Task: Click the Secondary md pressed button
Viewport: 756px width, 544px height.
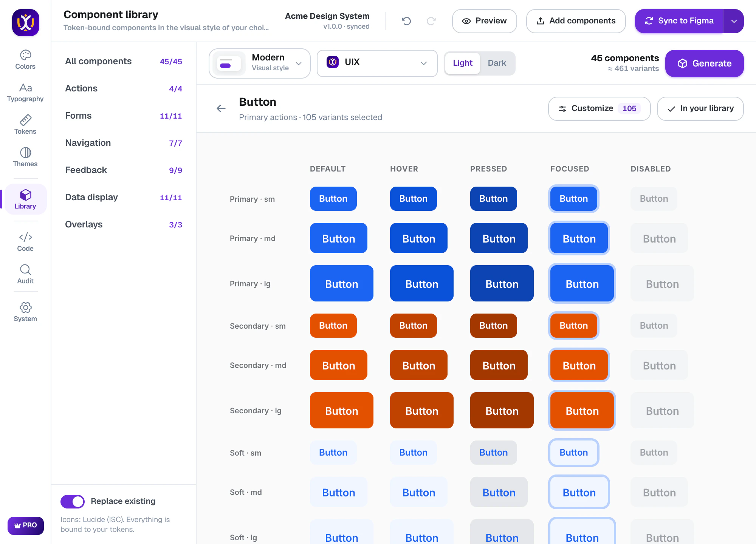Action: pos(499,365)
